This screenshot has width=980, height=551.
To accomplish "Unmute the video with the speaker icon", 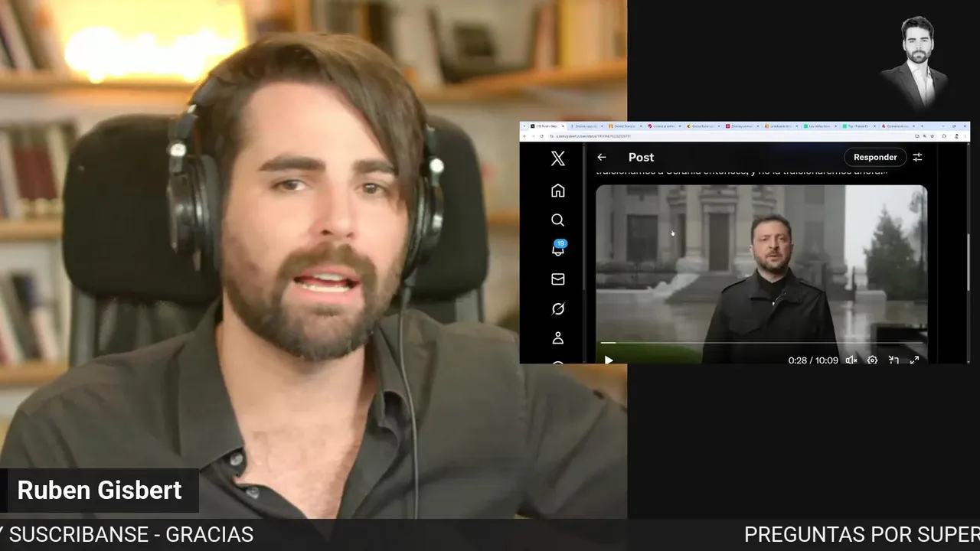I will [851, 360].
